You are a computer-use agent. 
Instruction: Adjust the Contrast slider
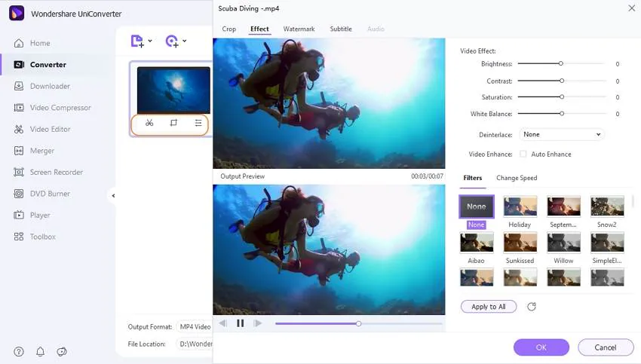coord(562,81)
